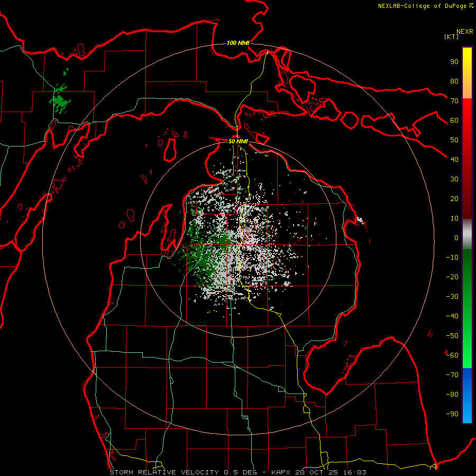Image resolution: width=476 pixels, height=476 pixels.
Task: Click the -10 value on the velocity scale
Action: tap(452, 258)
